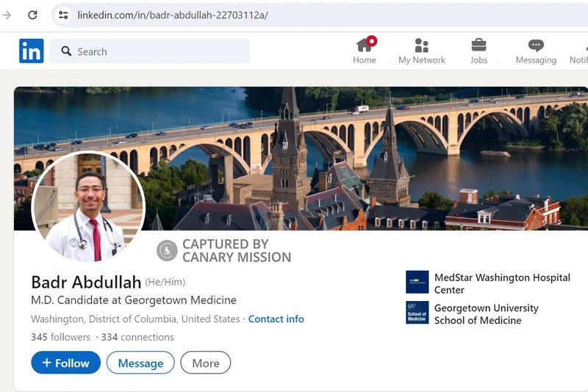Message Badr Abdullah
Image resolution: width=588 pixels, height=392 pixels.
140,363
